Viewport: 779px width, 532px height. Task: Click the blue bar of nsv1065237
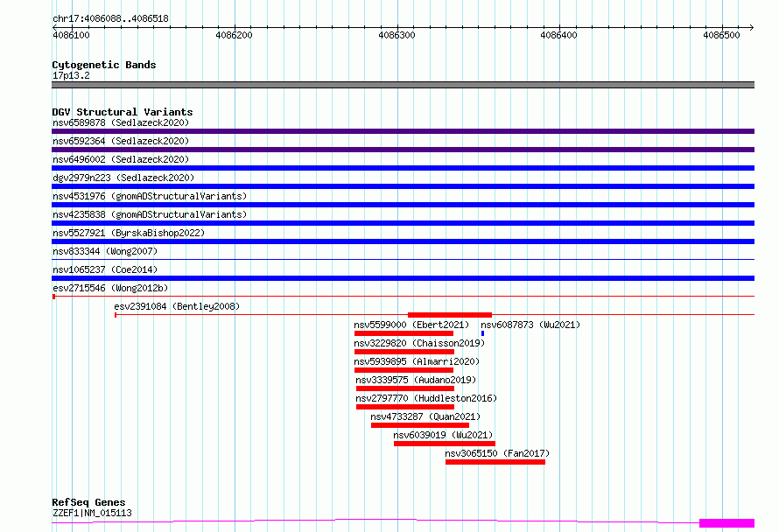403,278
